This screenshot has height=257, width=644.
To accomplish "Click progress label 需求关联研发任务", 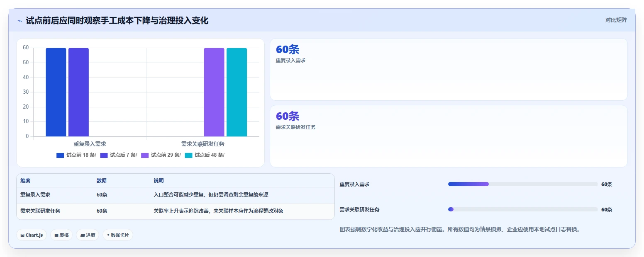I will 359,210.
